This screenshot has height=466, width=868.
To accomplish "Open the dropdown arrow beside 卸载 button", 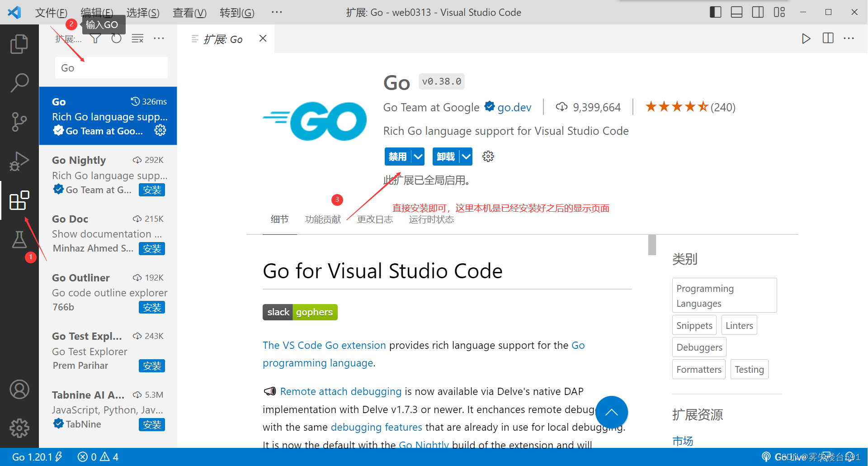I will (466, 156).
